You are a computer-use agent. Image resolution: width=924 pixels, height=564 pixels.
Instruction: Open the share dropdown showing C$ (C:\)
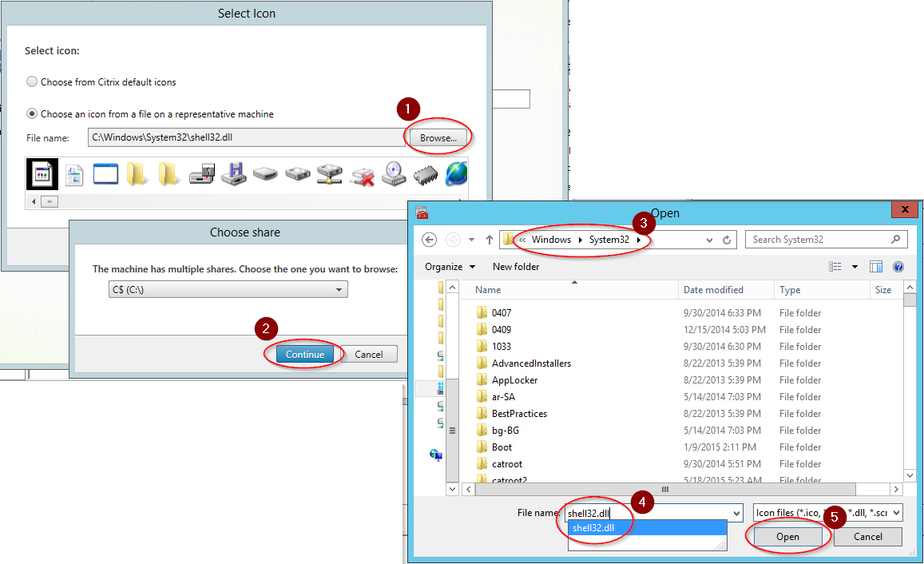click(x=228, y=289)
